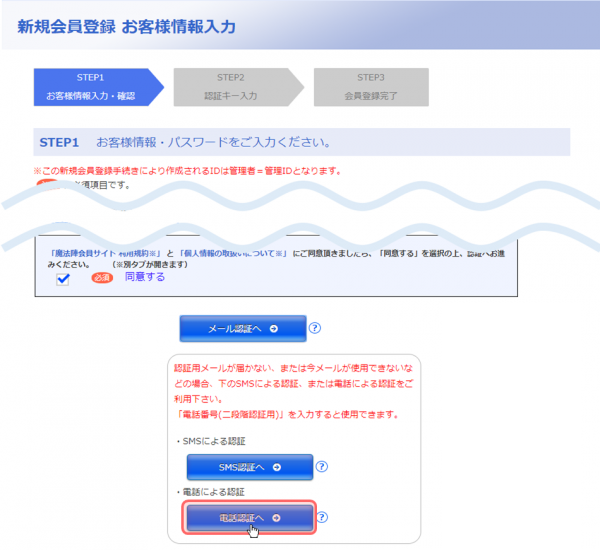Click question mark icon beside 電話認証へ
This screenshot has width=600, height=550.
pyautogui.click(x=322, y=517)
